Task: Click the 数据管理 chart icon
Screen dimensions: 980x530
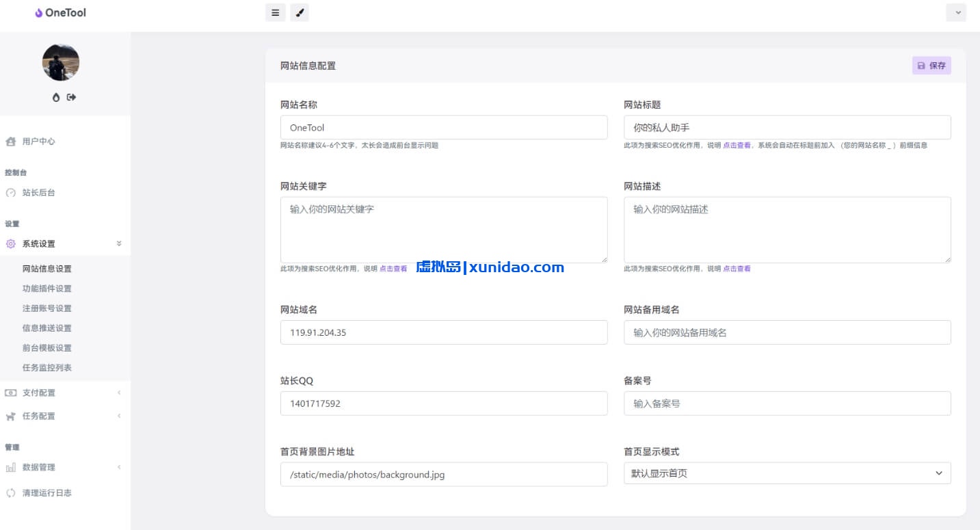Action: click(x=10, y=467)
